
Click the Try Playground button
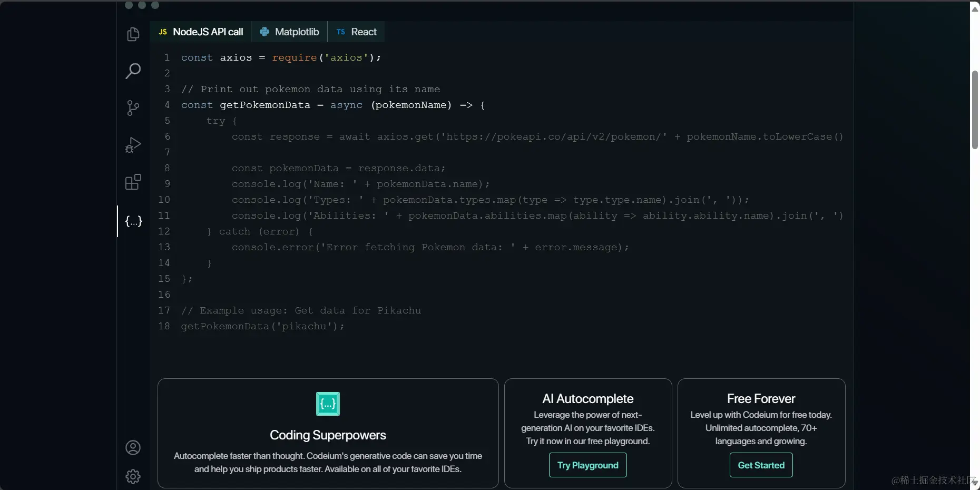[x=588, y=465]
